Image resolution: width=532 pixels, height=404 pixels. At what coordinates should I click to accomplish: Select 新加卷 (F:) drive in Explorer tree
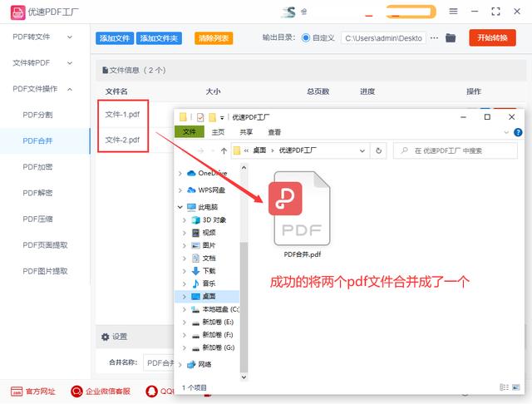click(x=213, y=335)
